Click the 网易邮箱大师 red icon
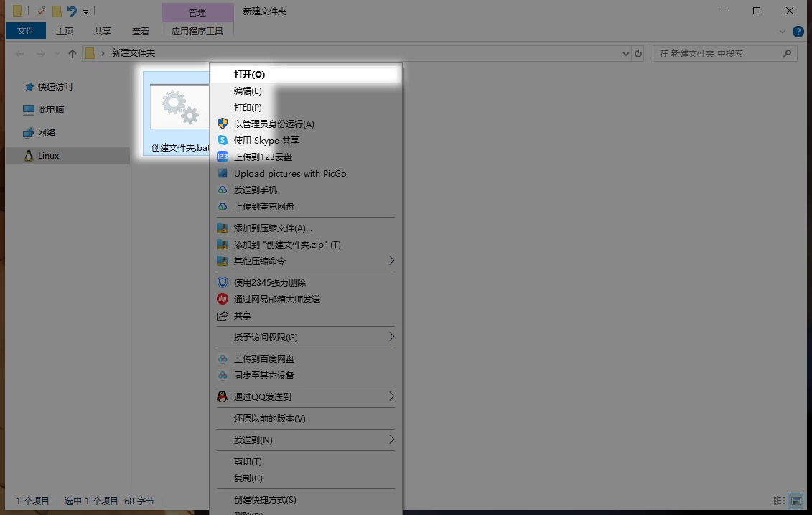The width and height of the screenshot is (812, 515). (x=223, y=300)
